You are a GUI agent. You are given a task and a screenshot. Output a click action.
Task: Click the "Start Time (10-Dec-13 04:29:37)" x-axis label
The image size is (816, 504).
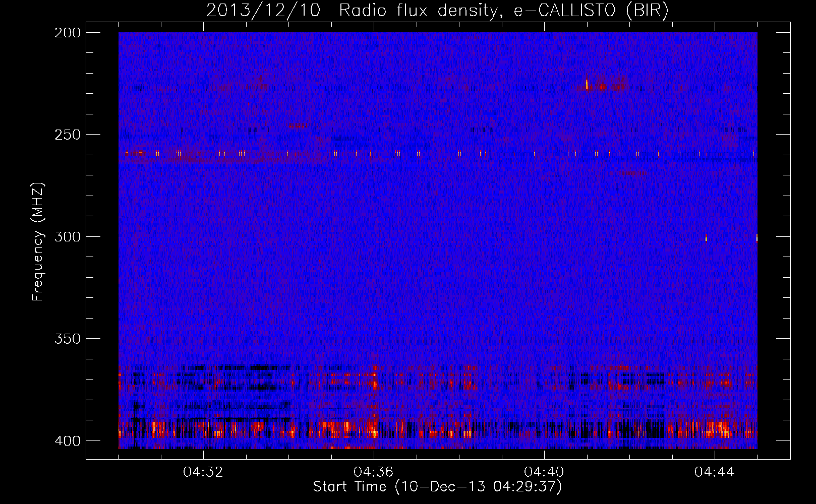point(437,487)
